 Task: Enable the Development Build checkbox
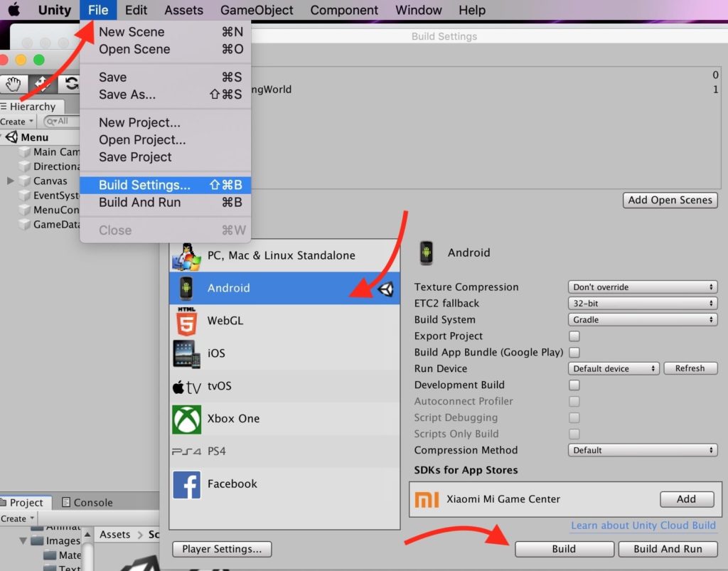click(574, 385)
